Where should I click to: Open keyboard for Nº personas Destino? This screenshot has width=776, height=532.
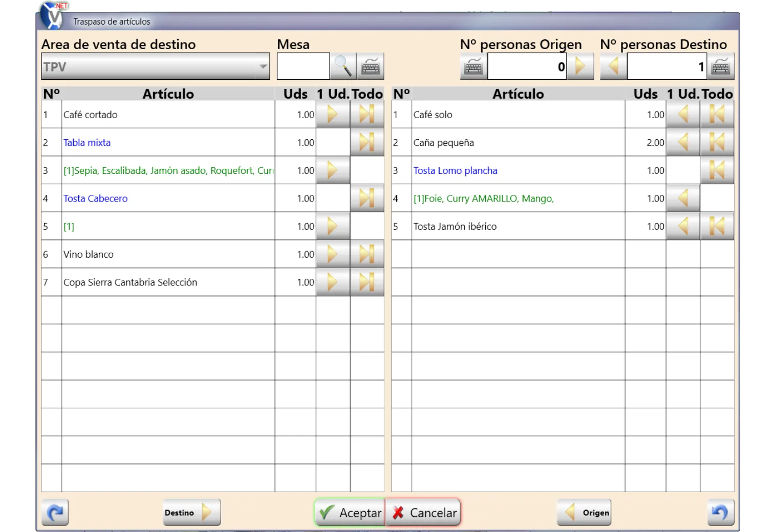(x=720, y=66)
